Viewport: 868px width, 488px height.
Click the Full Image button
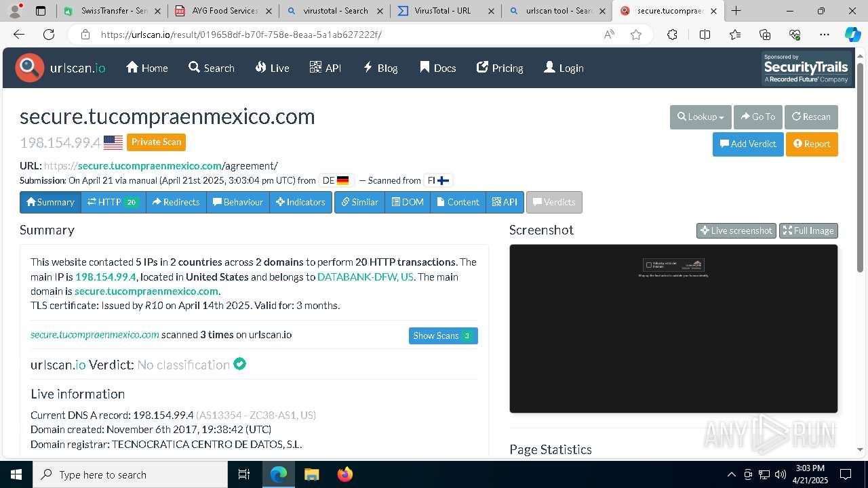click(x=808, y=230)
